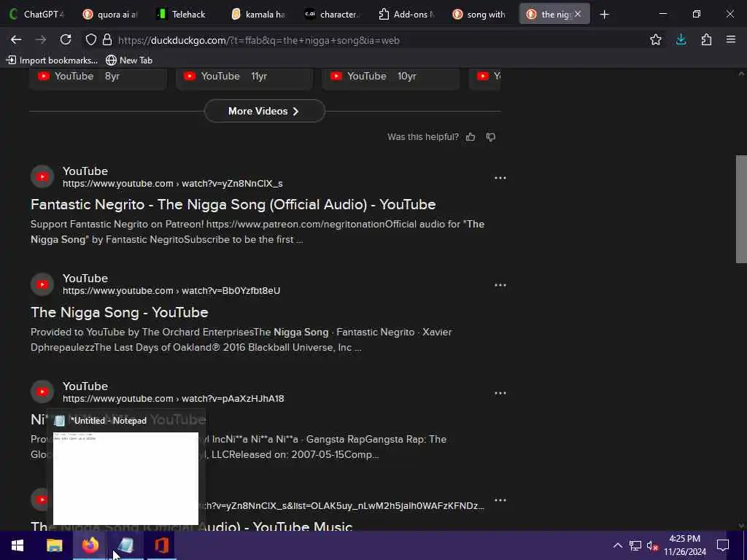Screen dimensions: 747x560
Task: Open the Fantastic Negrito Official Audio result title
Action: tap(233, 204)
